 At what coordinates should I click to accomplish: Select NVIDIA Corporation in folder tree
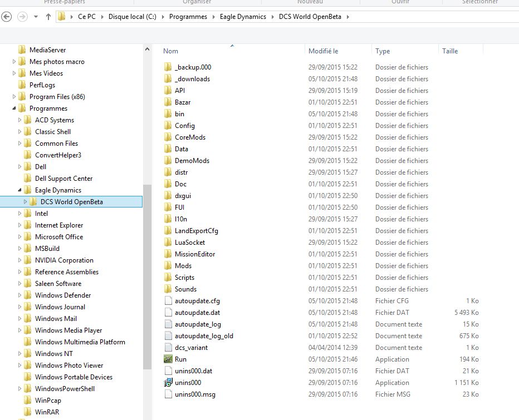64,260
